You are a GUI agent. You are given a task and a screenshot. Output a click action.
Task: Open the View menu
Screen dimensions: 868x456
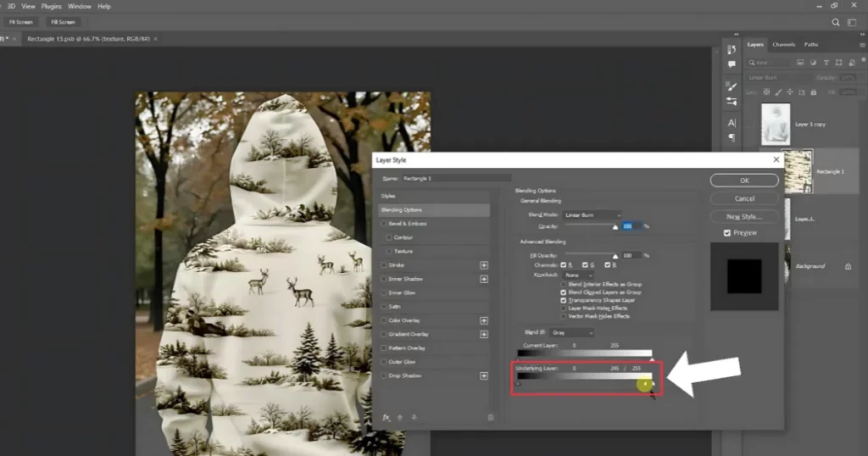[28, 7]
